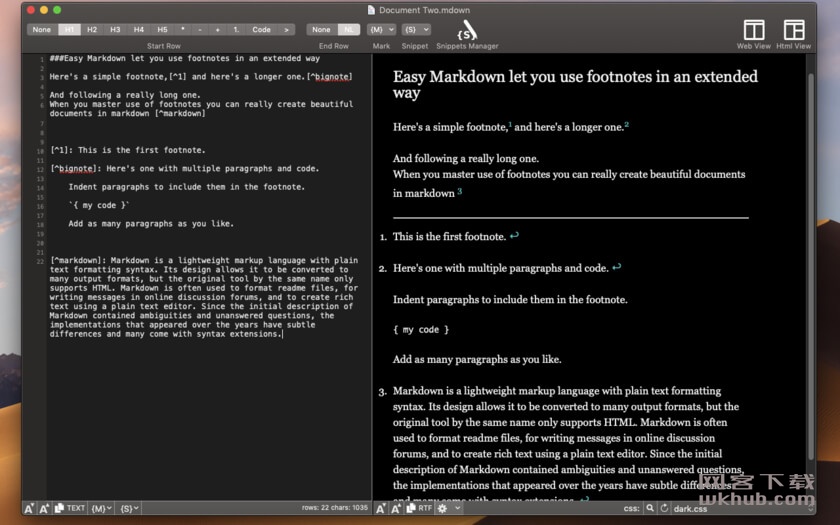Toggle blockquote start row option
Screen dimensions: 840x525
click(286, 29)
